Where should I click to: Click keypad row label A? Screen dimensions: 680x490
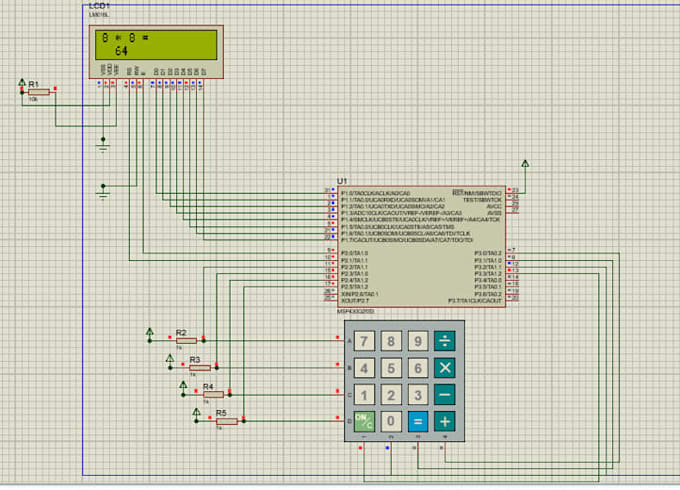(350, 341)
